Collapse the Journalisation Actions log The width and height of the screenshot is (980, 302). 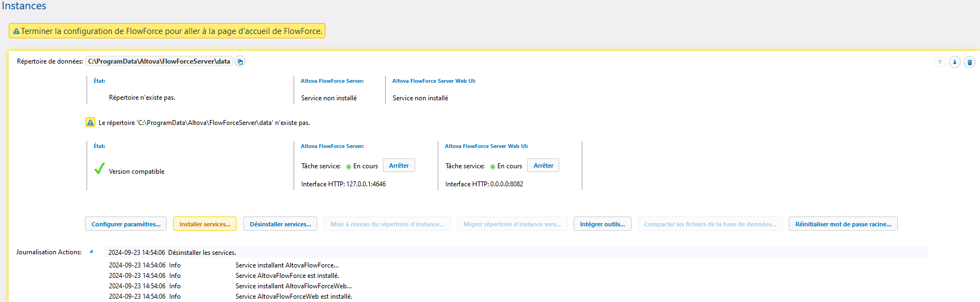click(91, 252)
